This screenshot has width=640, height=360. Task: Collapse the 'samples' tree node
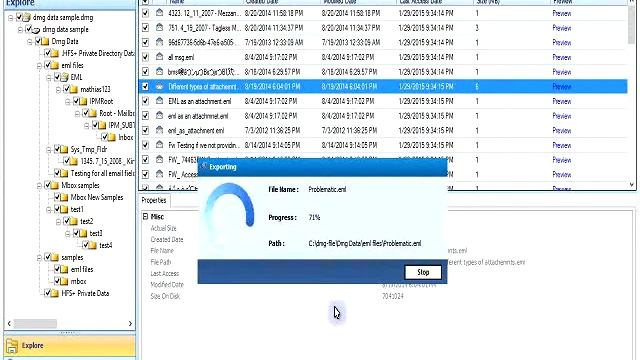tap(39, 258)
